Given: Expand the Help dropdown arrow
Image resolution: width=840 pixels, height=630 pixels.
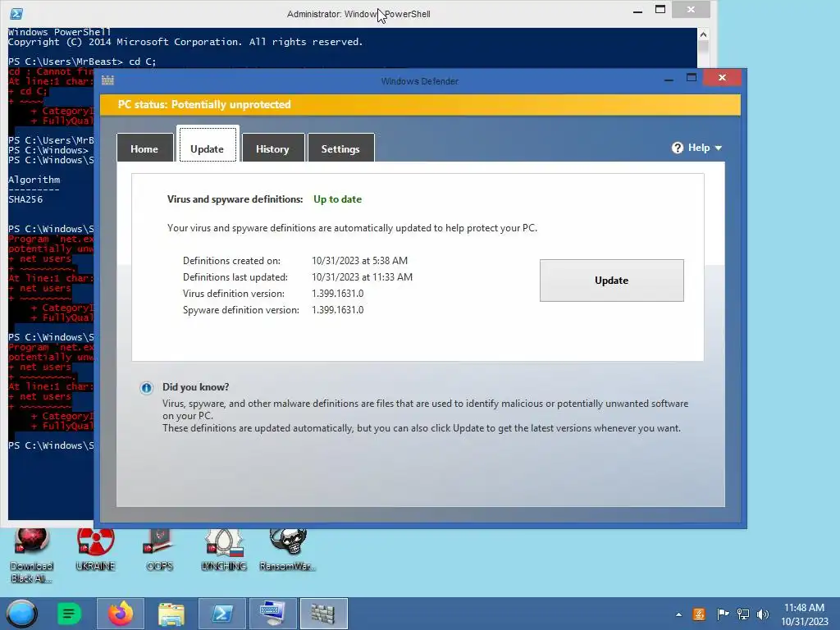Looking at the screenshot, I should coord(719,148).
